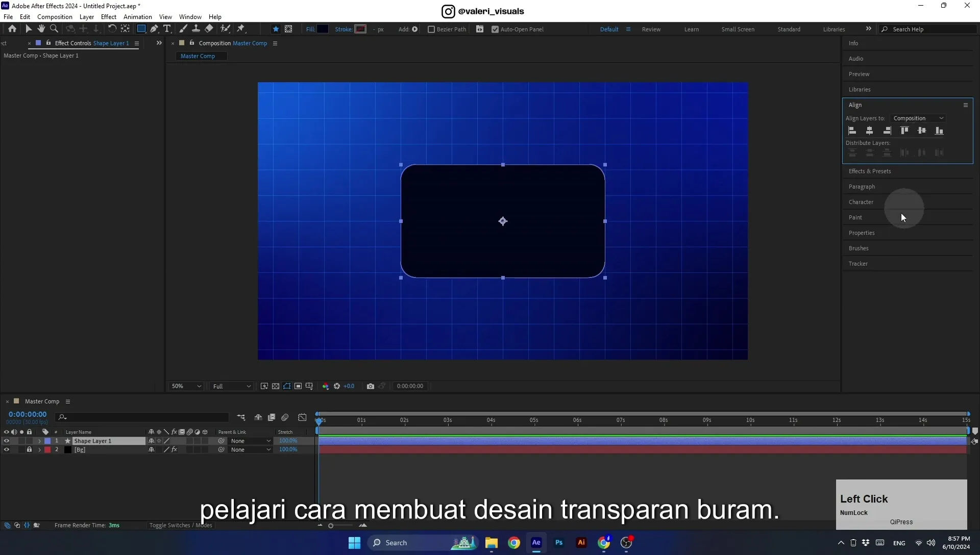The width and height of the screenshot is (980, 555).
Task: Select the Selection tool arrow
Action: (29, 29)
